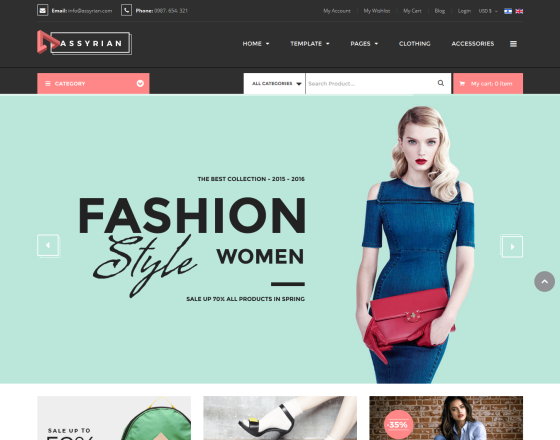The width and height of the screenshot is (560, 440).
Task: Open the All Categories dropdown
Action: coord(274,84)
